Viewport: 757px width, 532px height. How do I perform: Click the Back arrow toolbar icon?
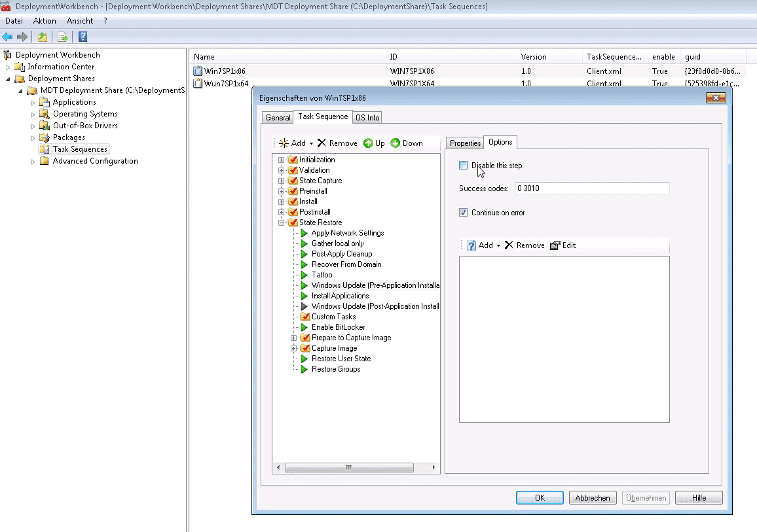7,37
